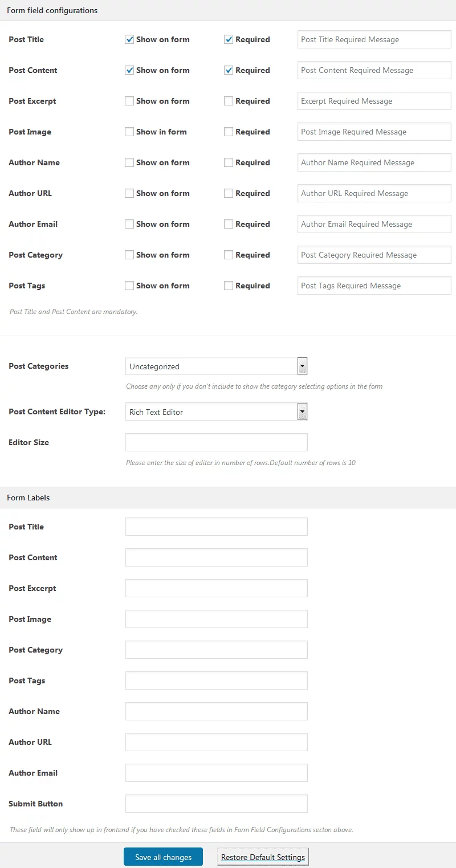The width and height of the screenshot is (456, 868).
Task: Click the Submit Button label input
Action: pyautogui.click(x=217, y=803)
